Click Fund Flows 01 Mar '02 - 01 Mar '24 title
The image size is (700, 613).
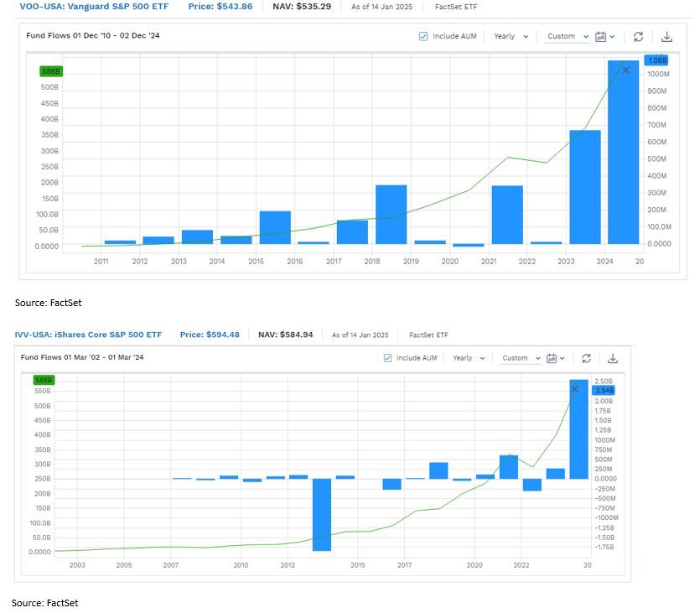pos(82,357)
